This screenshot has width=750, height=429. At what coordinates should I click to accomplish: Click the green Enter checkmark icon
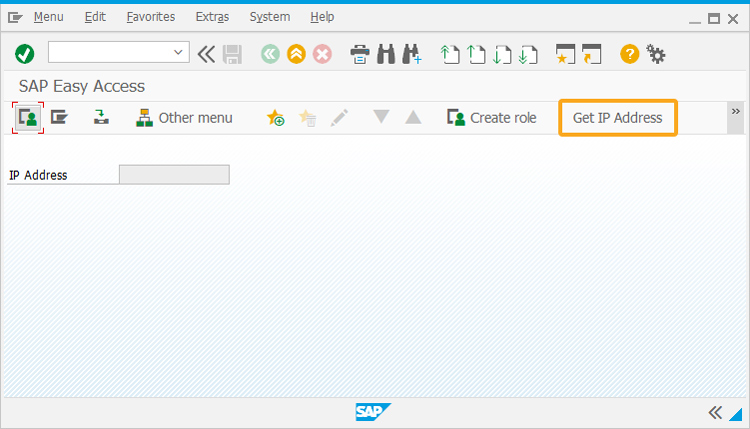coord(24,54)
